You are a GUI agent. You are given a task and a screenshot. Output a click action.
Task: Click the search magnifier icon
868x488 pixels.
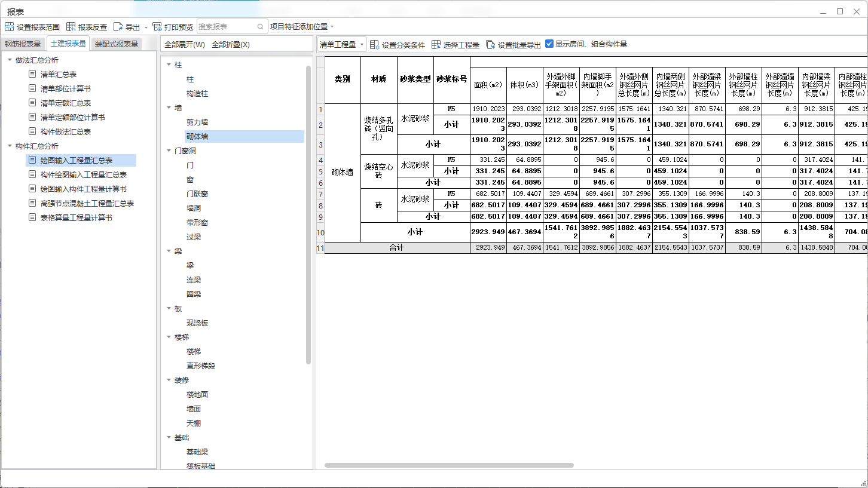pyautogui.click(x=261, y=27)
